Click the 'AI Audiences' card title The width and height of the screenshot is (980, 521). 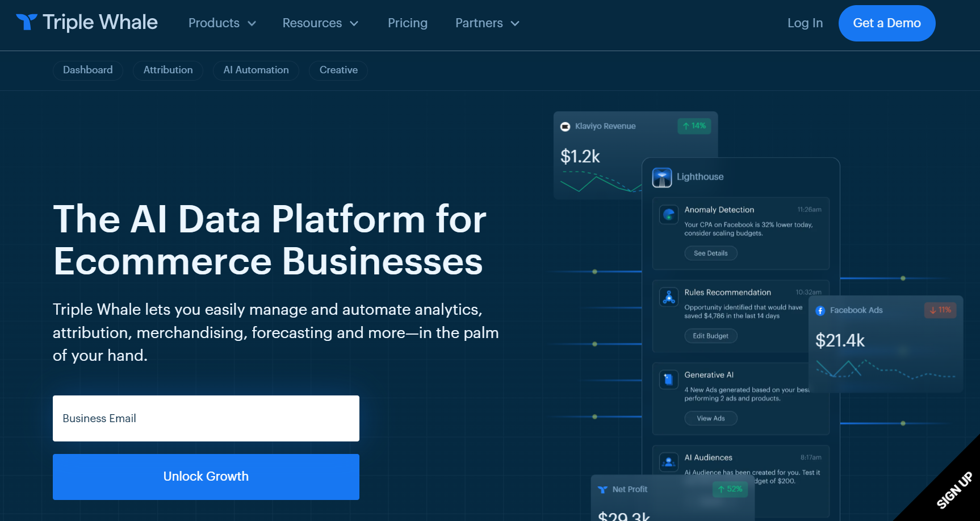pos(709,458)
